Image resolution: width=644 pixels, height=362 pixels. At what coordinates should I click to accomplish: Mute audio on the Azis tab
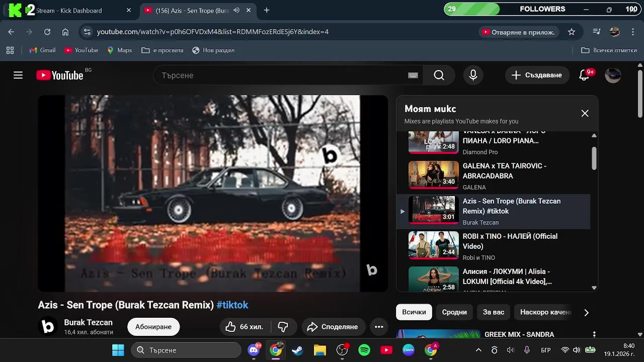[x=236, y=10]
